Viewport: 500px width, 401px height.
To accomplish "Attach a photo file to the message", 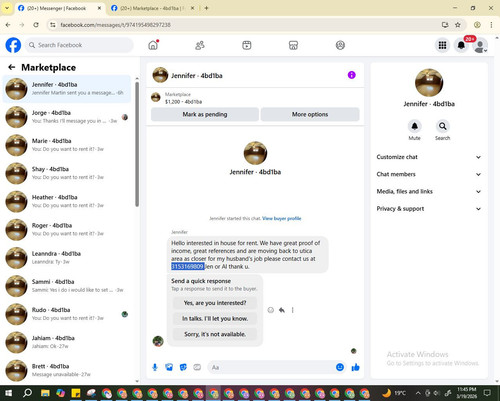I will [x=169, y=367].
